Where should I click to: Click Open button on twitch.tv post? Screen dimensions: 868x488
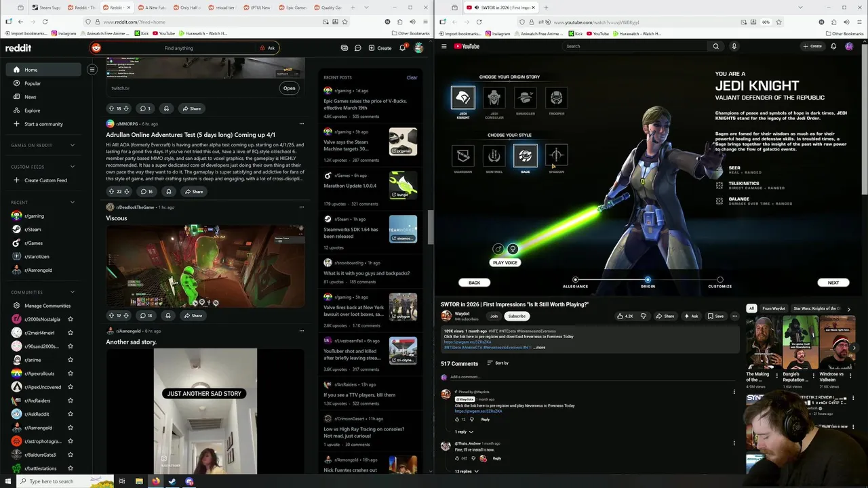coord(289,88)
